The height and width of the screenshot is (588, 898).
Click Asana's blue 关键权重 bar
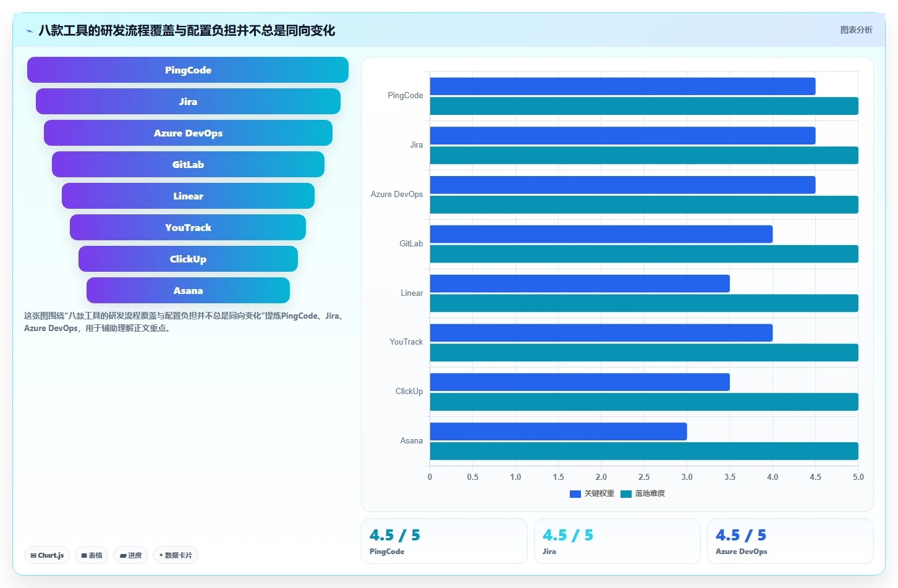point(559,432)
